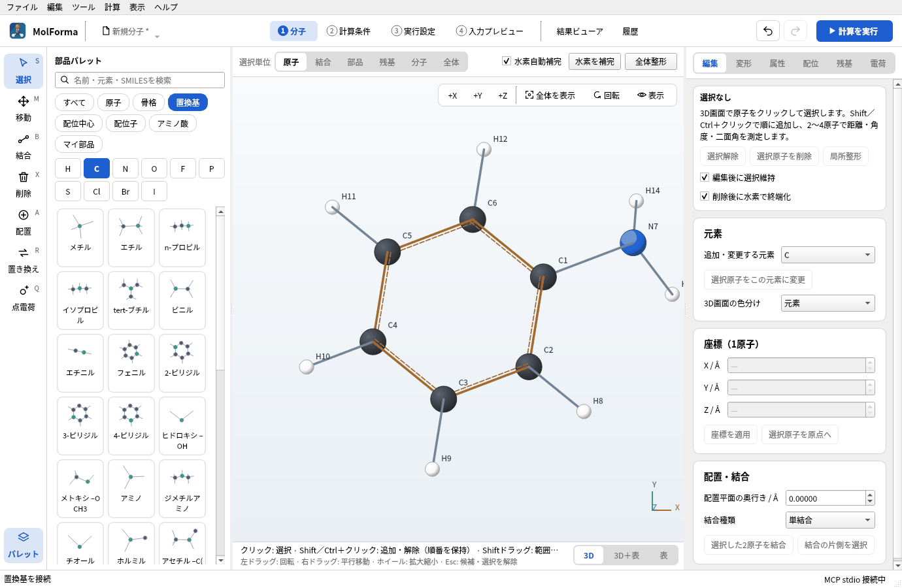
Task: Switch to the 配置 (place) tool
Action: click(x=24, y=222)
